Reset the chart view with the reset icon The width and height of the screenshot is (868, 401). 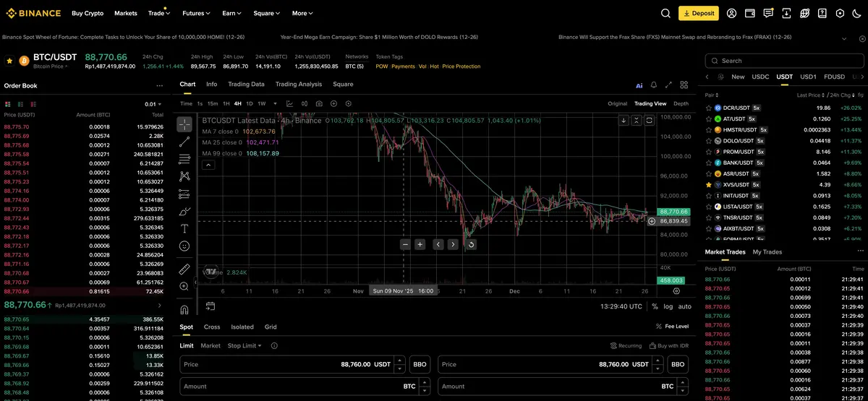(x=471, y=244)
